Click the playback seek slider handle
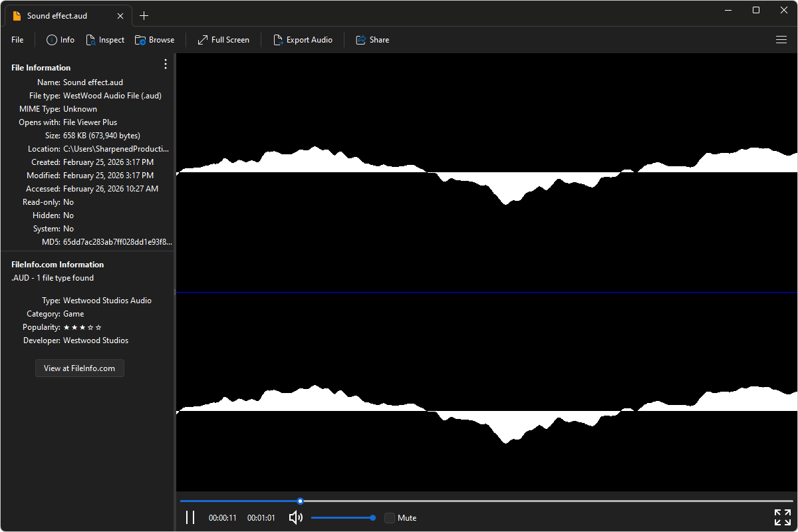The image size is (798, 532). (300, 501)
